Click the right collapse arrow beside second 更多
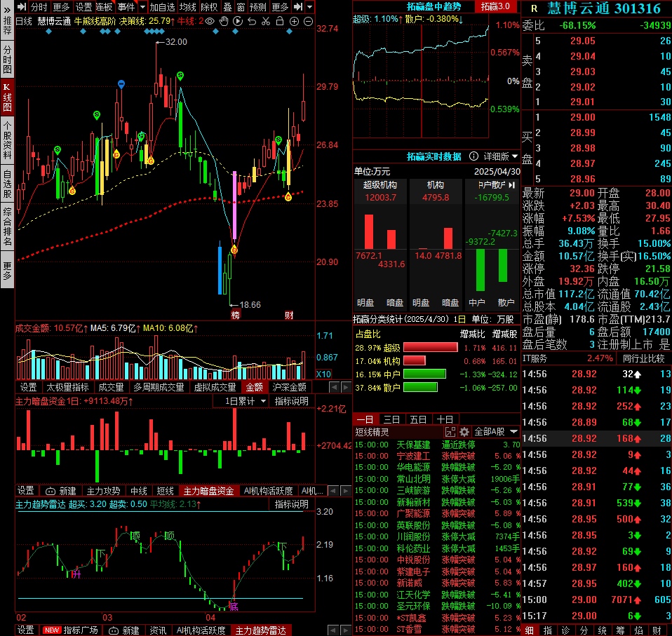 click(298, 7)
